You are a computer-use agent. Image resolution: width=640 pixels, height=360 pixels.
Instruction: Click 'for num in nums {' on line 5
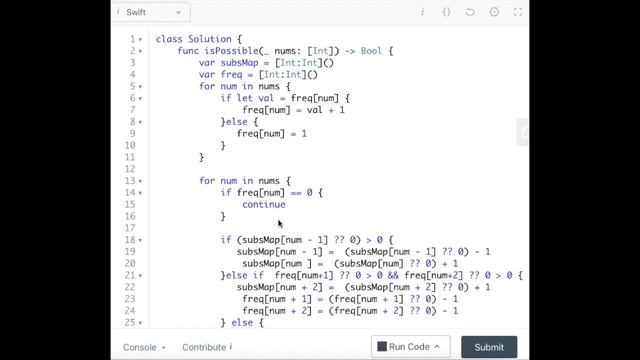245,87
